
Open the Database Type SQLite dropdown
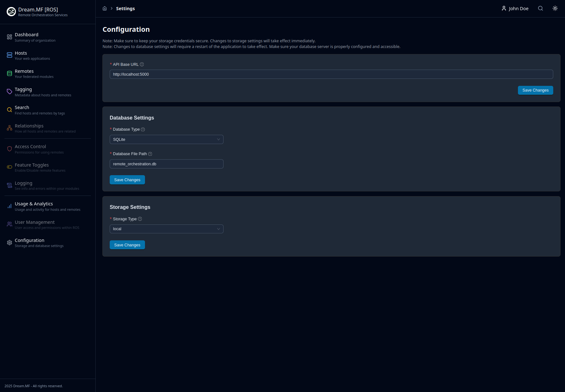click(166, 140)
